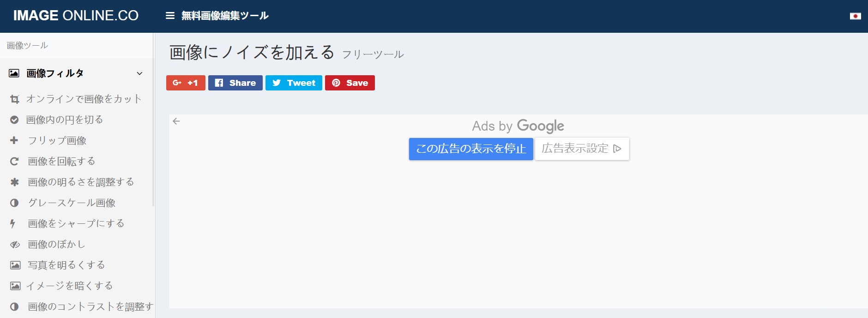Share page with Facebook Share button
Viewport: 868px width, 318px height.
235,83
